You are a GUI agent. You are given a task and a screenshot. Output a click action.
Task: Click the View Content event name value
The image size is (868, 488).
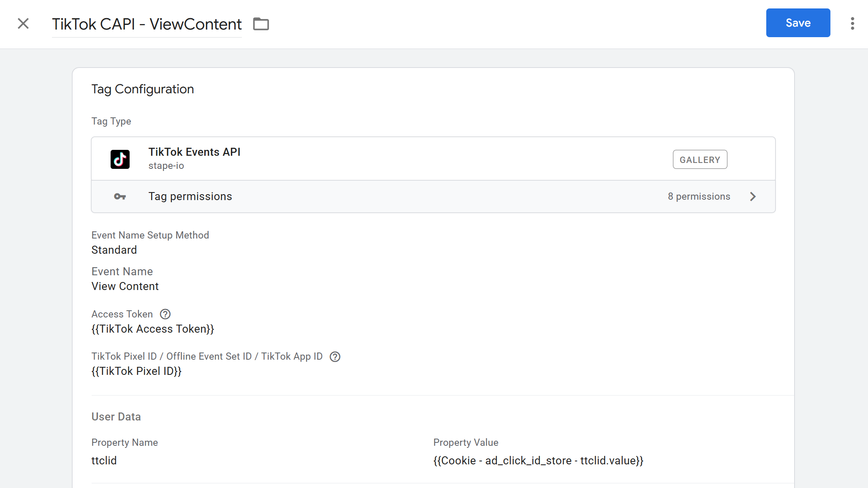(125, 286)
